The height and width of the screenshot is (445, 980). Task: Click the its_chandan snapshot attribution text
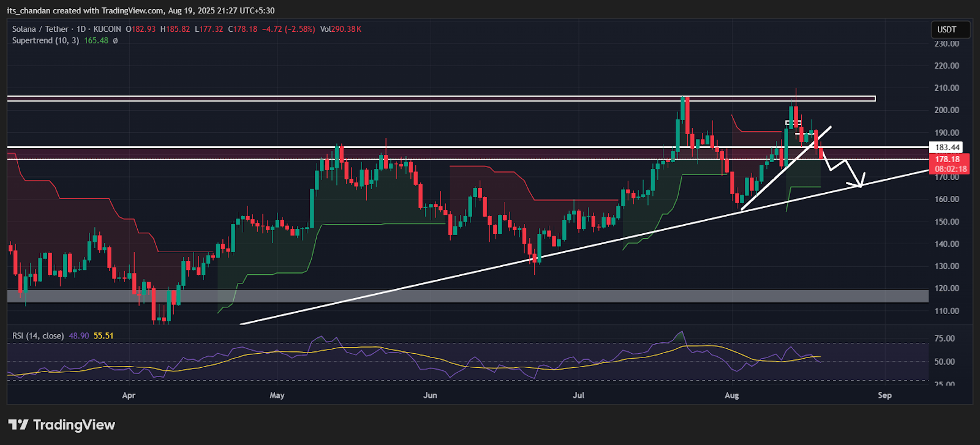tap(141, 10)
